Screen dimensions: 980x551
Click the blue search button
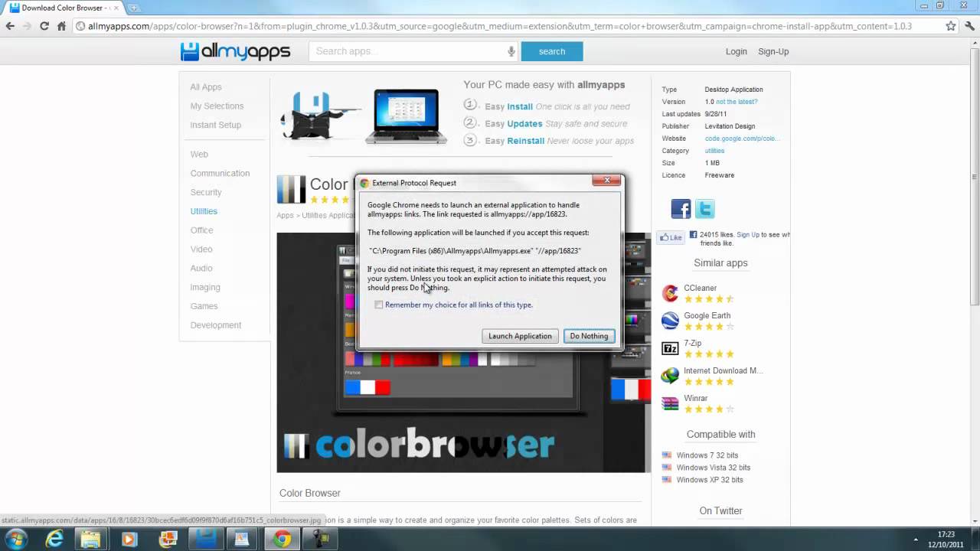click(552, 51)
